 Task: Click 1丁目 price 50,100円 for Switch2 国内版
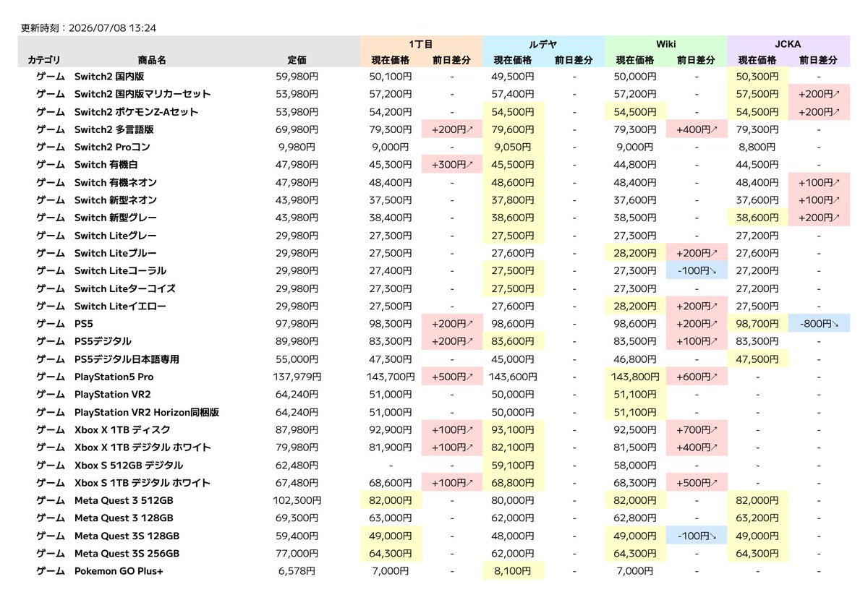391,76
